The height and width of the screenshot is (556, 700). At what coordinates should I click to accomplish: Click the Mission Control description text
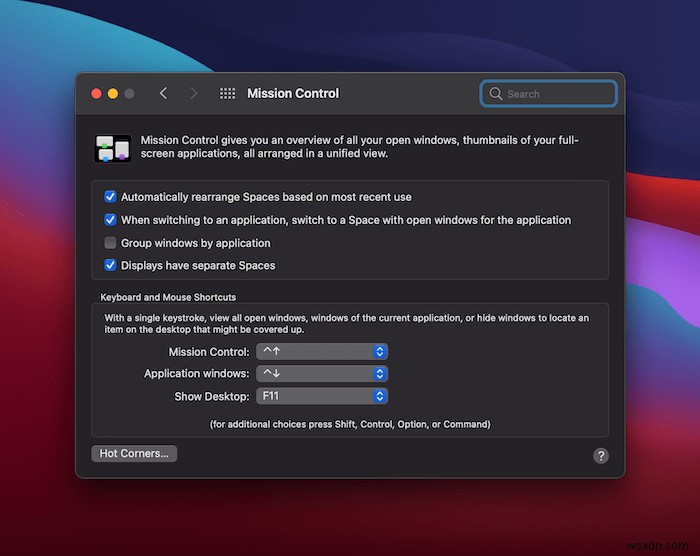[x=359, y=146]
